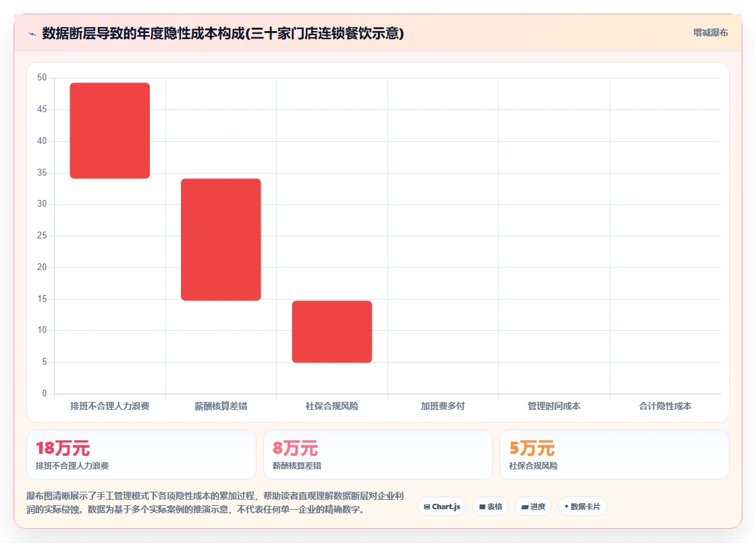Screen dimensions: 756x543
Task: Click the red bar for 薪酬核算差错
Action: 221,240
